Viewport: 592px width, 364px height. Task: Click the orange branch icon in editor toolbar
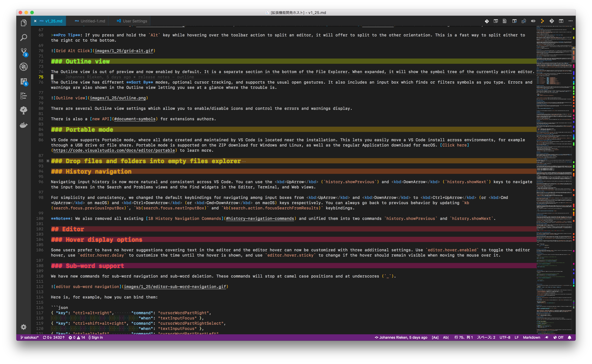(542, 21)
